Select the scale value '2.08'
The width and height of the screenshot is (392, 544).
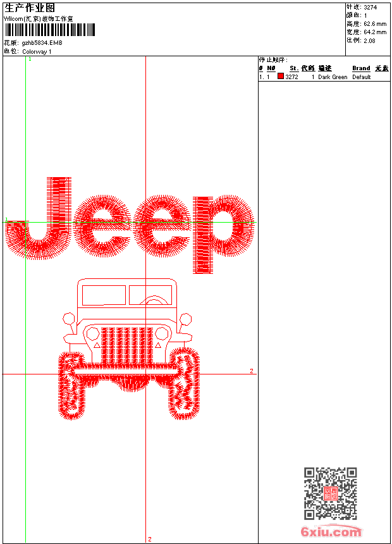point(369,40)
